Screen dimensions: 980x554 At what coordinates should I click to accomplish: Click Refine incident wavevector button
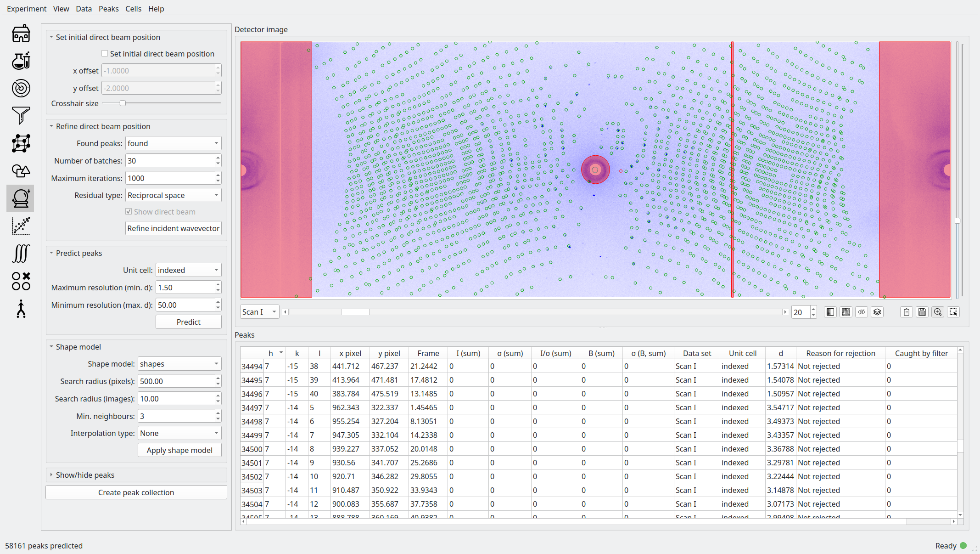tap(173, 228)
